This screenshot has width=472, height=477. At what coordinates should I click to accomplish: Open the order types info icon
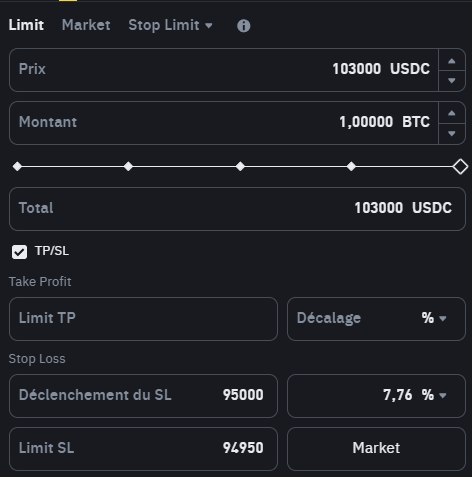(243, 26)
